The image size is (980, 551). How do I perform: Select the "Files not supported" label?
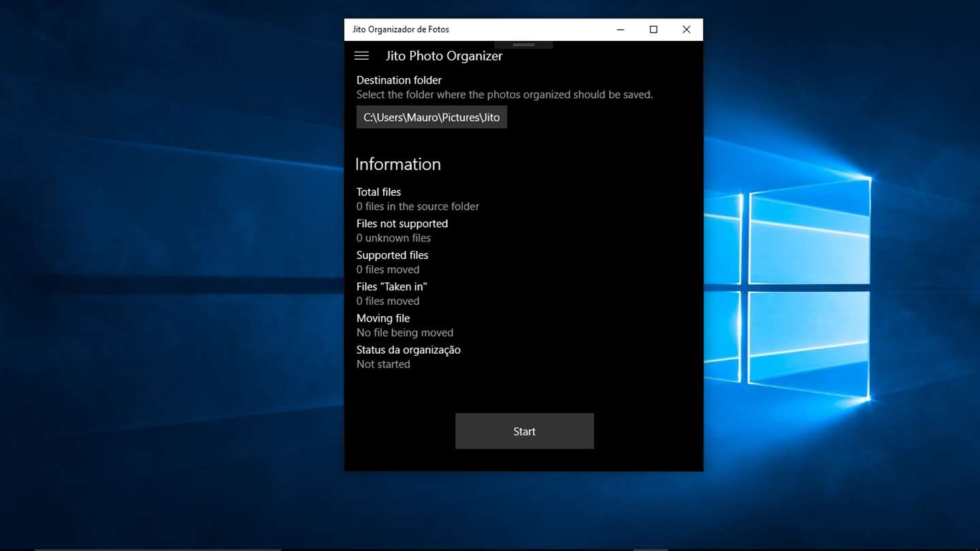[402, 223]
